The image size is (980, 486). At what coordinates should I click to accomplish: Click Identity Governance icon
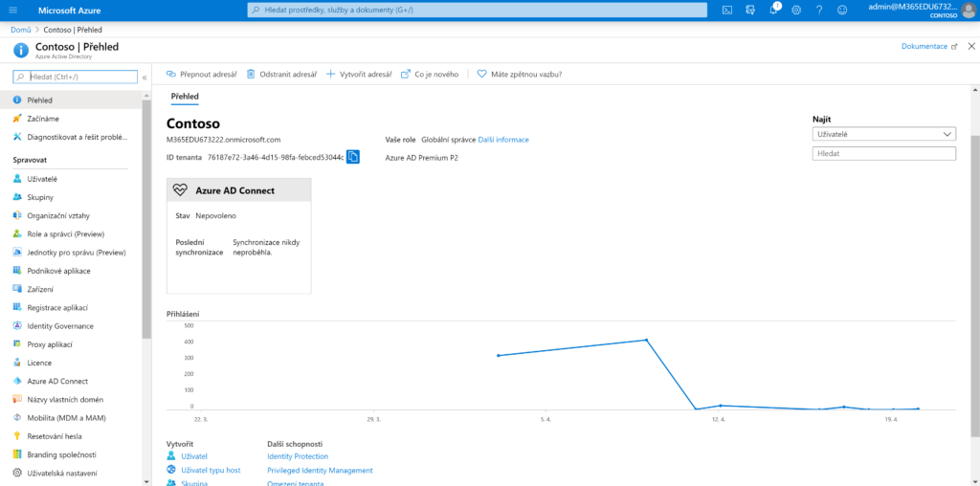[17, 325]
